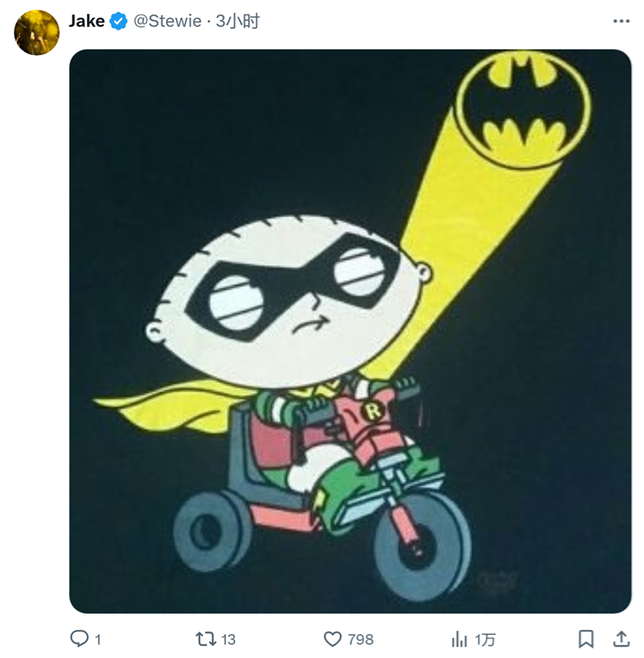644x658 pixels.
Task: Click the reply count 1
Action: click(97, 639)
